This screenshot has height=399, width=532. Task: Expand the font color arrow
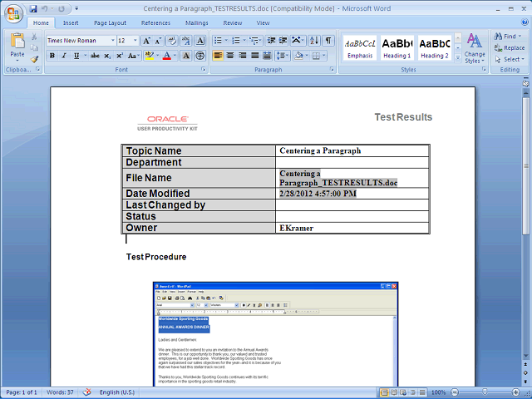(x=175, y=56)
